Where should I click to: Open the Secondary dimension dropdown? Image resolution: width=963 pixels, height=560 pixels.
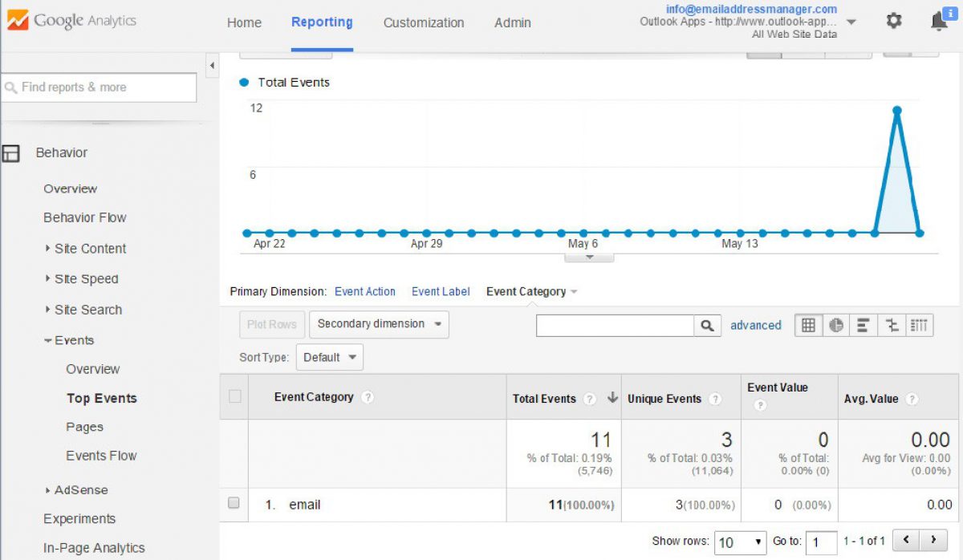[x=379, y=324]
